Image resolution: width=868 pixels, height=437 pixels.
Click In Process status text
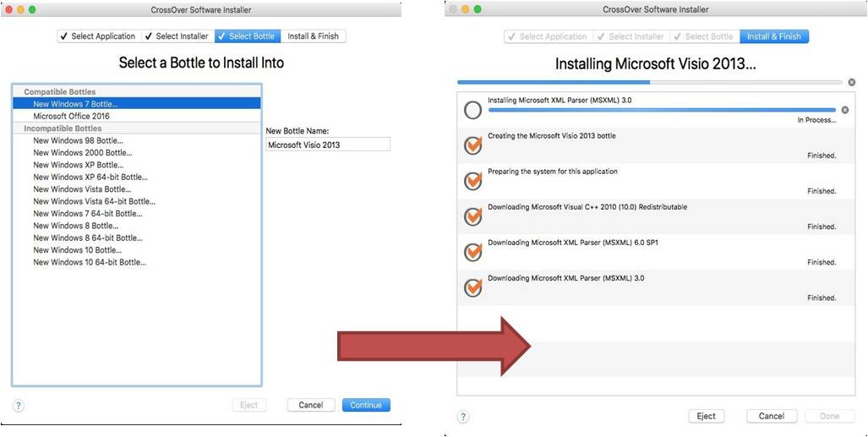tap(817, 120)
